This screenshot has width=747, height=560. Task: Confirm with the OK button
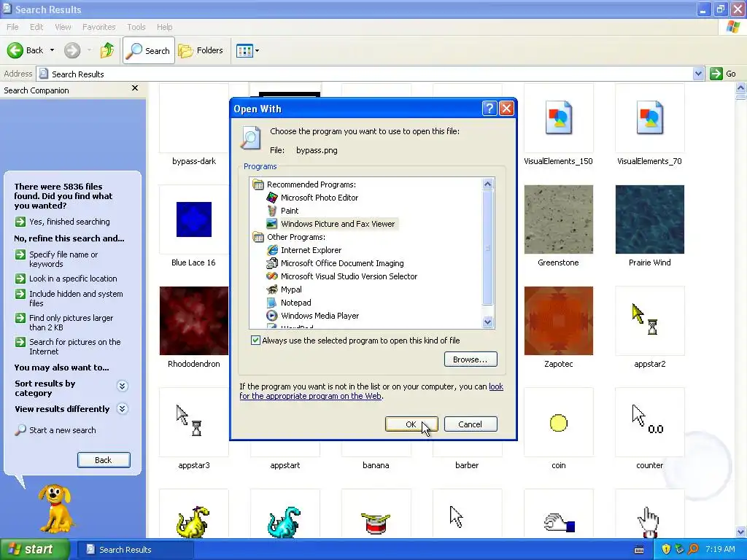point(411,424)
